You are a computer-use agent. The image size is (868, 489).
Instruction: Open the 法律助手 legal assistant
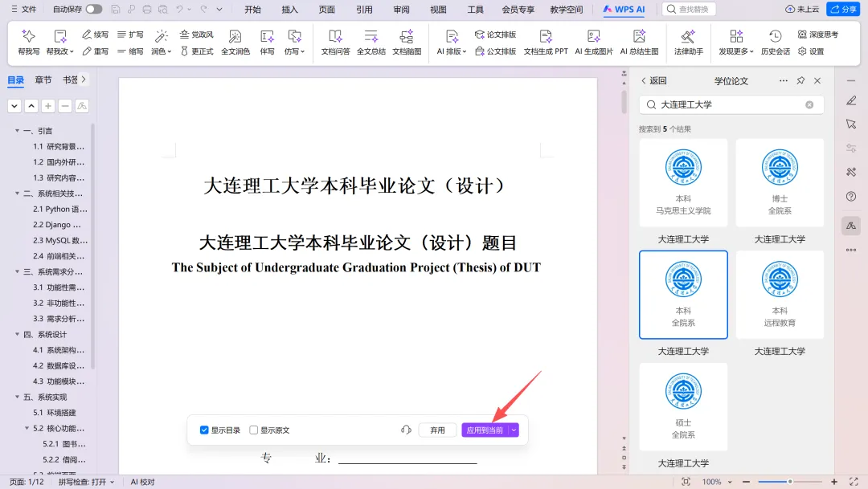(689, 43)
